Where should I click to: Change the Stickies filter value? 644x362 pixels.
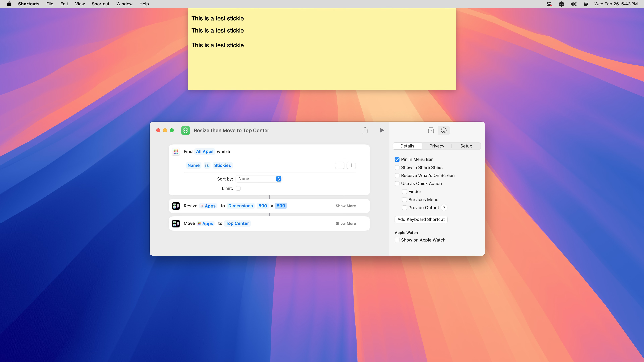[223, 165]
